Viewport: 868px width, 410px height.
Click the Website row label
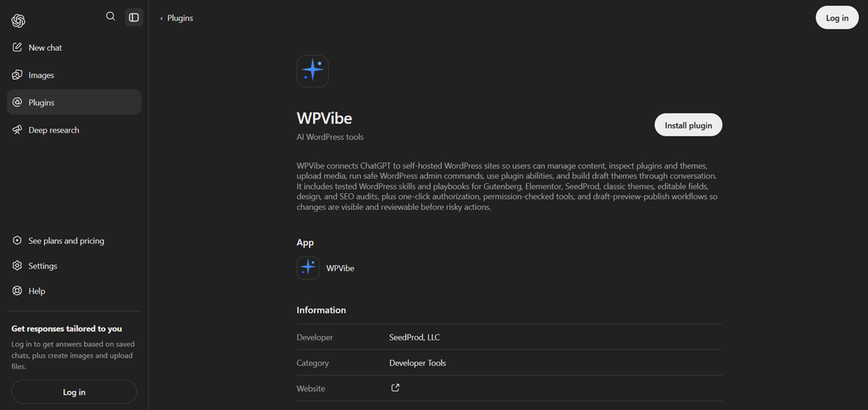click(x=311, y=389)
